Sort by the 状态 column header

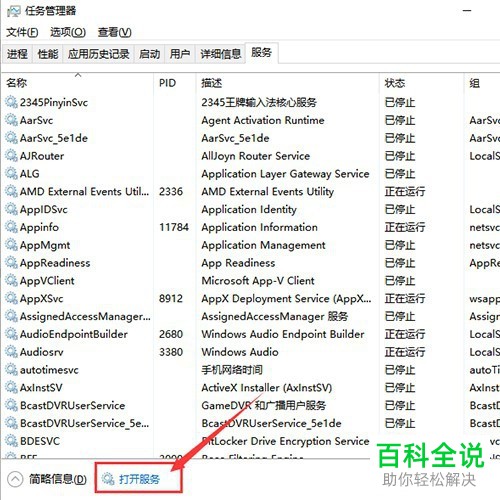[422, 83]
